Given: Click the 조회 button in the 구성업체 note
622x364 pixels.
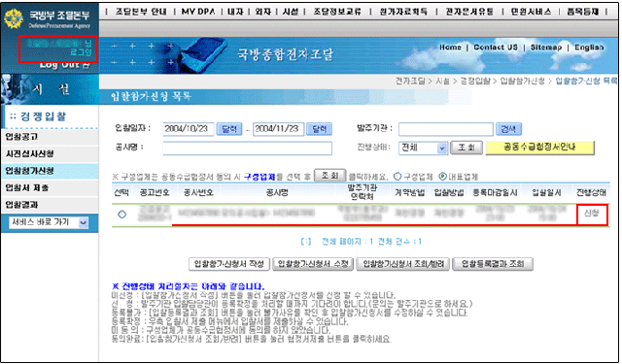Looking at the screenshot, I should click(329, 176).
